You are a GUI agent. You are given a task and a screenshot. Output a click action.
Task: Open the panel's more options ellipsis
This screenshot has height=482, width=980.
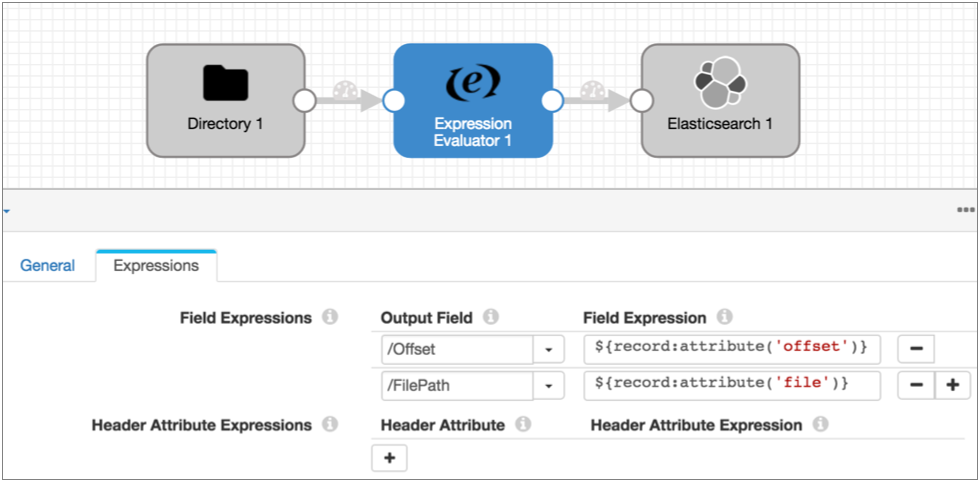(x=965, y=211)
